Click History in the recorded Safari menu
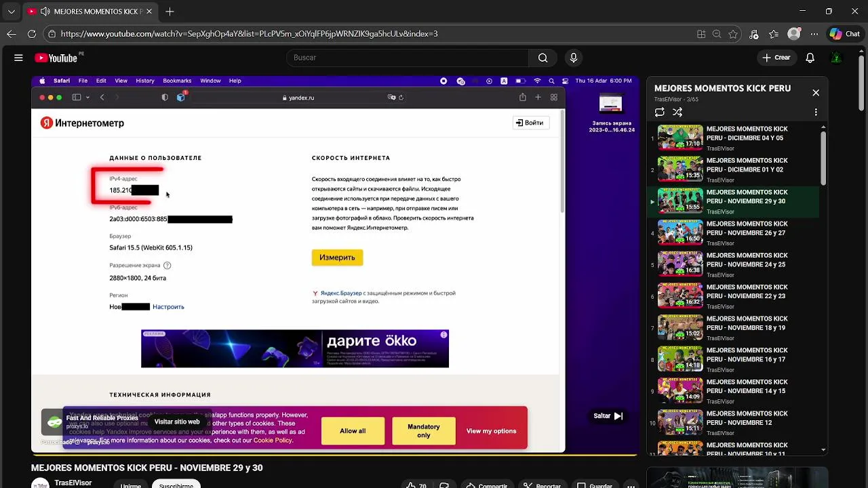 click(145, 81)
